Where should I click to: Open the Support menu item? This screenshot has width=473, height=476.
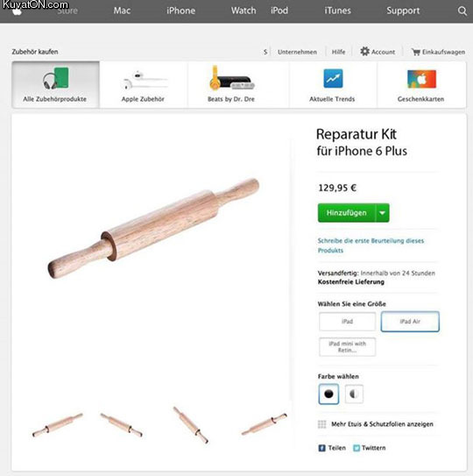pyautogui.click(x=403, y=11)
